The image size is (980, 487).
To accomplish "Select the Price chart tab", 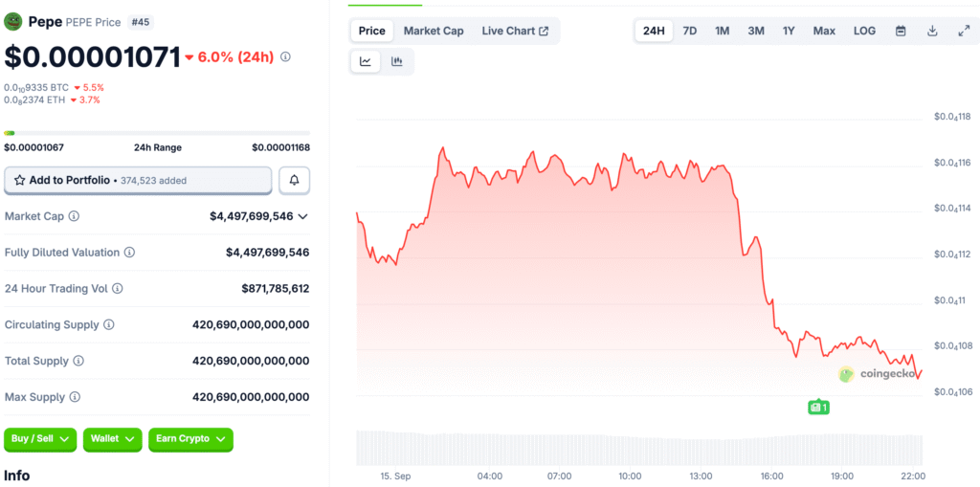I will tap(372, 31).
